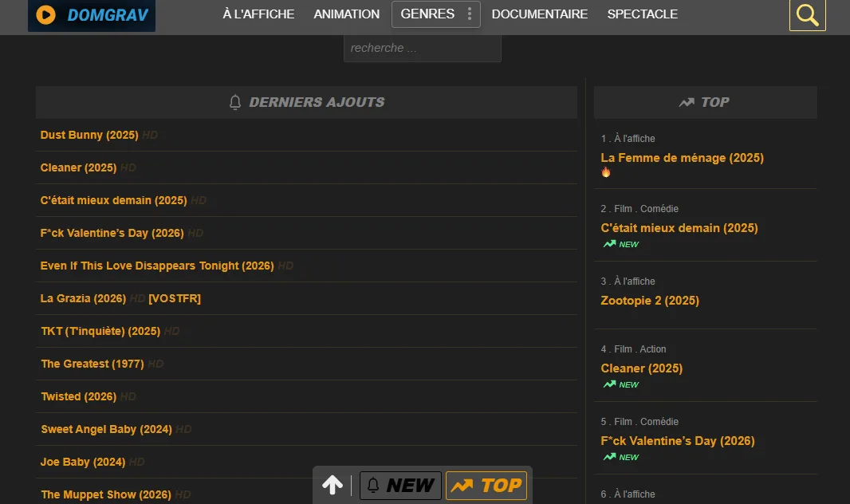Viewport: 850px width, 504px height.
Task: Click the fire icon under La Femme de ménage
Action: [x=606, y=172]
